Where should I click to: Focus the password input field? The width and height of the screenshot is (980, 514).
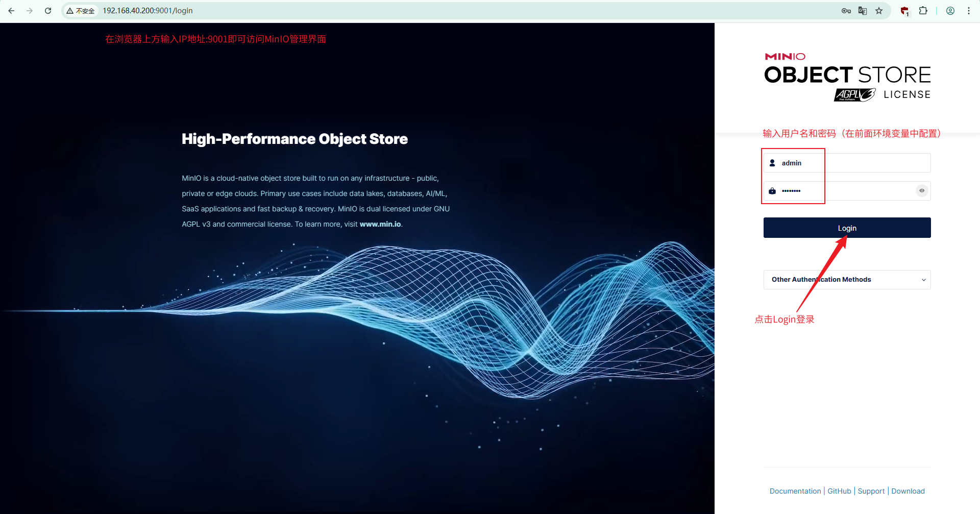coord(847,191)
